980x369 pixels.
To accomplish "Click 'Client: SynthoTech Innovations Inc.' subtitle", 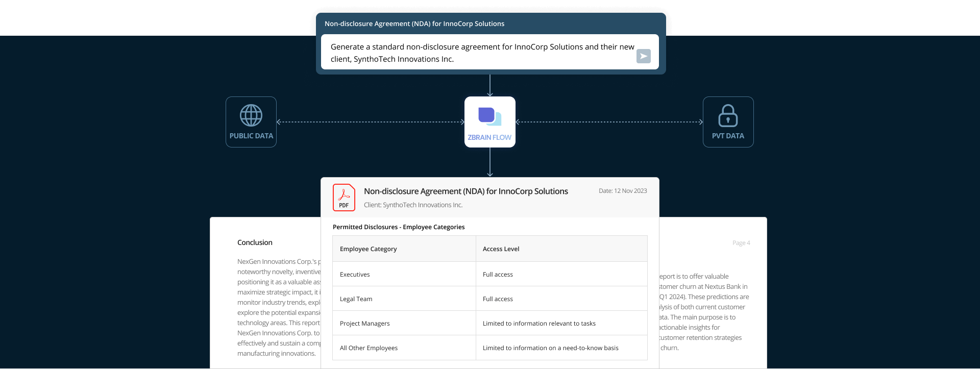I will [x=413, y=205].
